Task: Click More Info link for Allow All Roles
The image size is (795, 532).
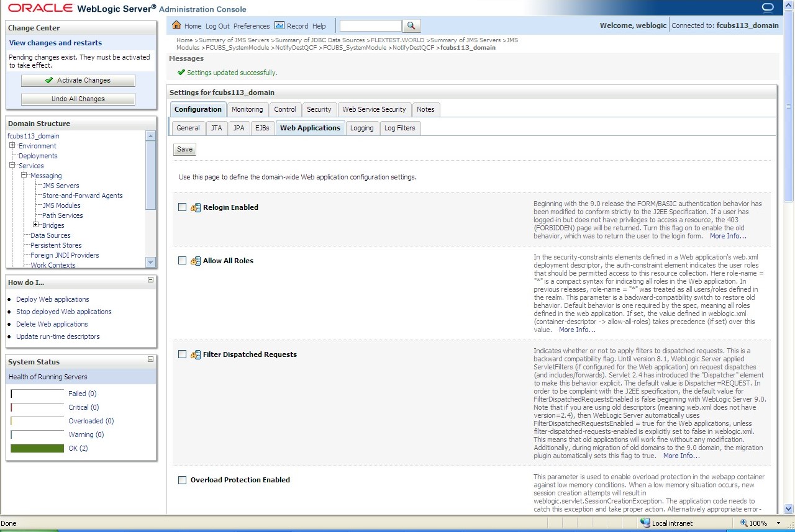Action: 577,330
